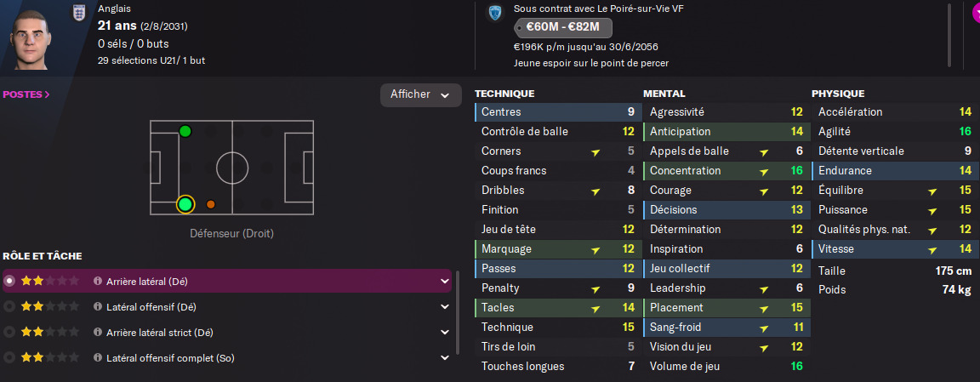Viewport: 980px width, 382px height.
Task: Open info icon for Arrière latéral strict
Action: (x=98, y=332)
